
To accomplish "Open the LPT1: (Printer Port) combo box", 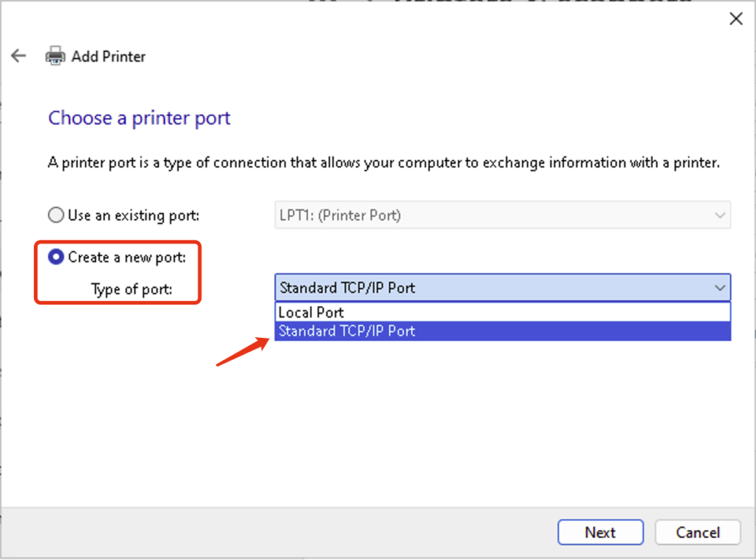I will [495, 215].
